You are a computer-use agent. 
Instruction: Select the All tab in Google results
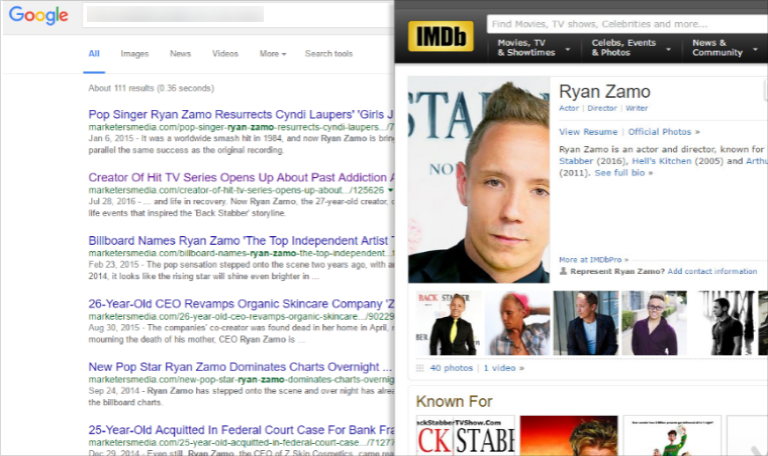click(x=94, y=54)
